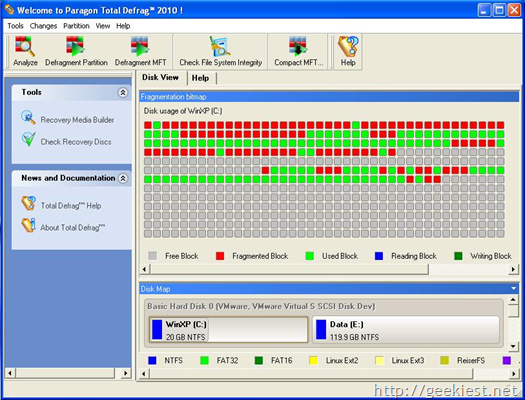Click the blue NTFS icon of WinXP (C:)

click(x=157, y=330)
